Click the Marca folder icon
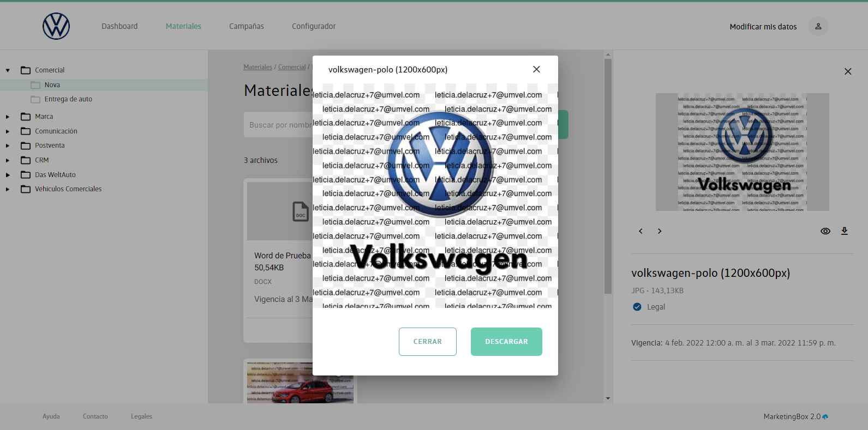868x430 pixels. (x=26, y=117)
